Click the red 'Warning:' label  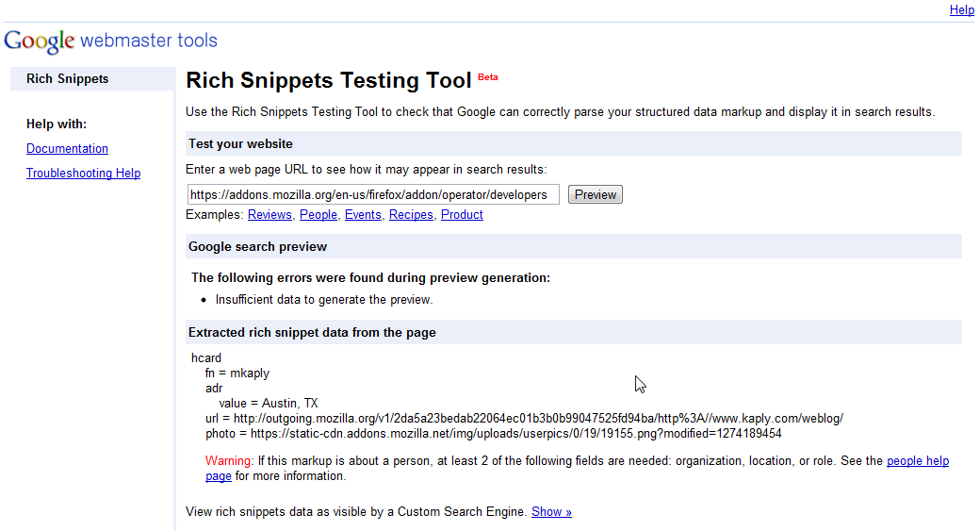pos(229,461)
